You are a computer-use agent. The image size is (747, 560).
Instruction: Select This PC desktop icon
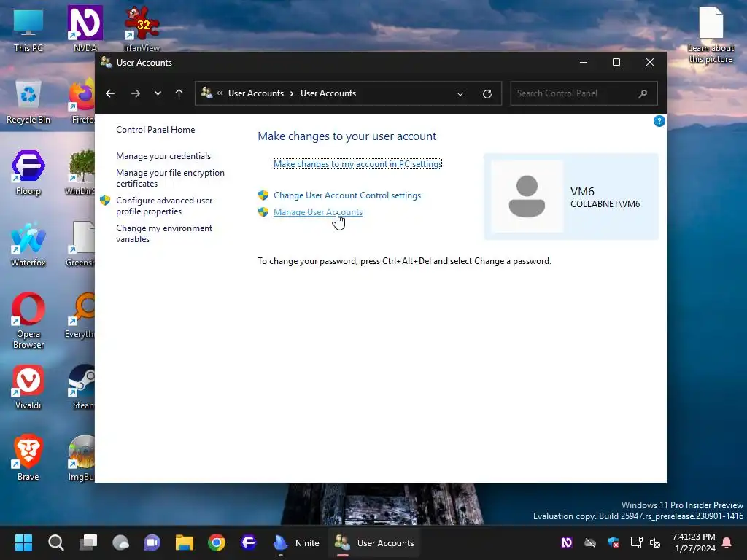point(28,30)
